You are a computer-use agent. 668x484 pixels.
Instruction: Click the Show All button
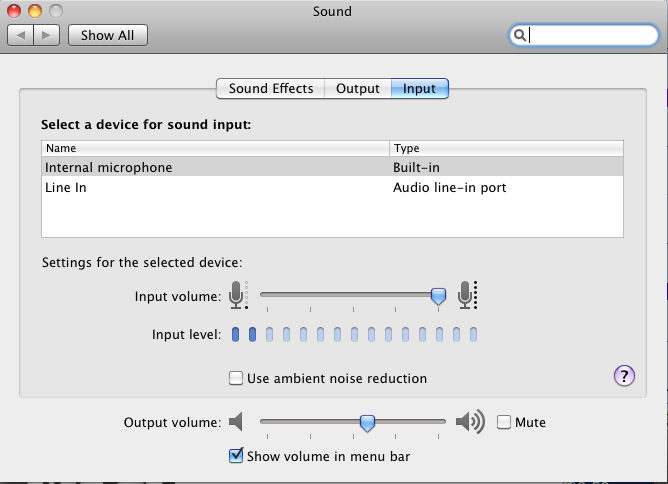tap(108, 35)
